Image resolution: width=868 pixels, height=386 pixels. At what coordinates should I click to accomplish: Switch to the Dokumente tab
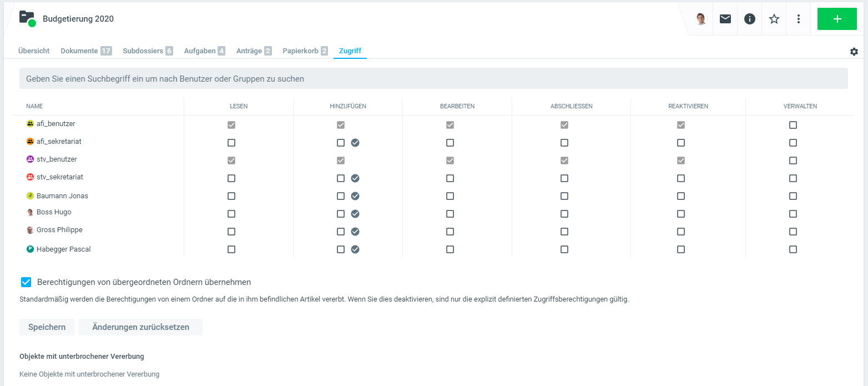pyautogui.click(x=85, y=51)
